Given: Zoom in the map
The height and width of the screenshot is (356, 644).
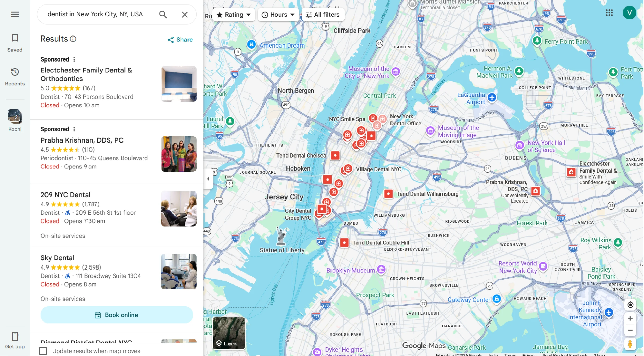Looking at the screenshot, I should tap(630, 319).
